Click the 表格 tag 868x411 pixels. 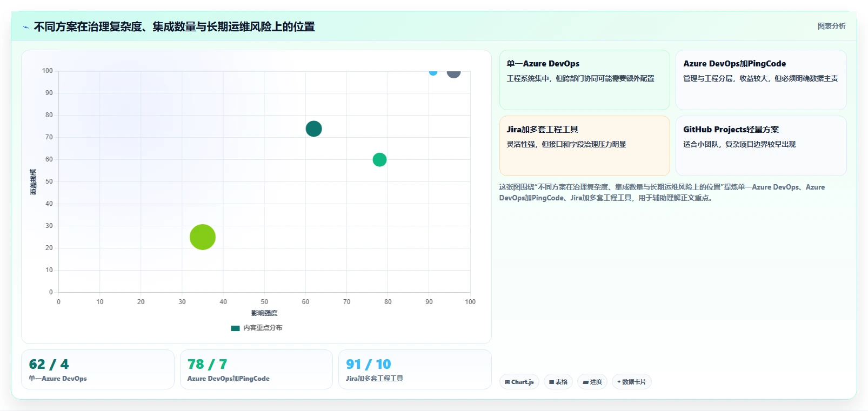coord(558,382)
